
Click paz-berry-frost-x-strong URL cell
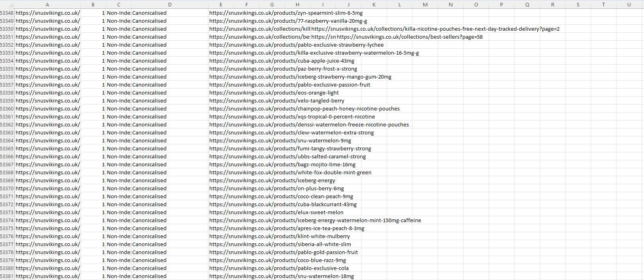click(283, 69)
